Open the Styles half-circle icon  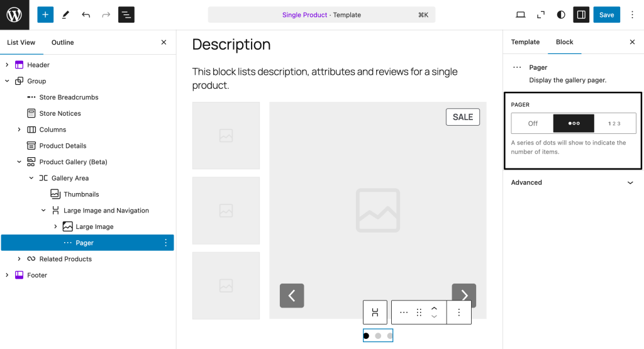point(561,14)
